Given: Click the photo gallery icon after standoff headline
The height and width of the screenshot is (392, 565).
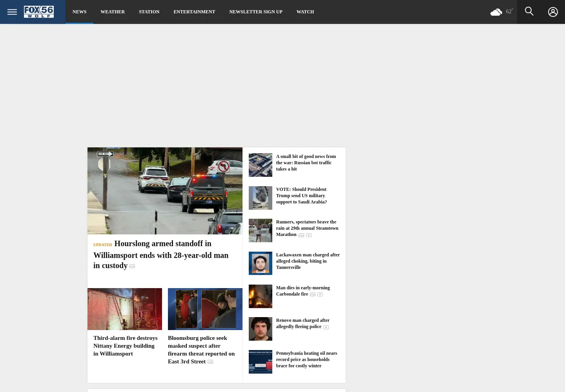Looking at the screenshot, I should tap(132, 266).
